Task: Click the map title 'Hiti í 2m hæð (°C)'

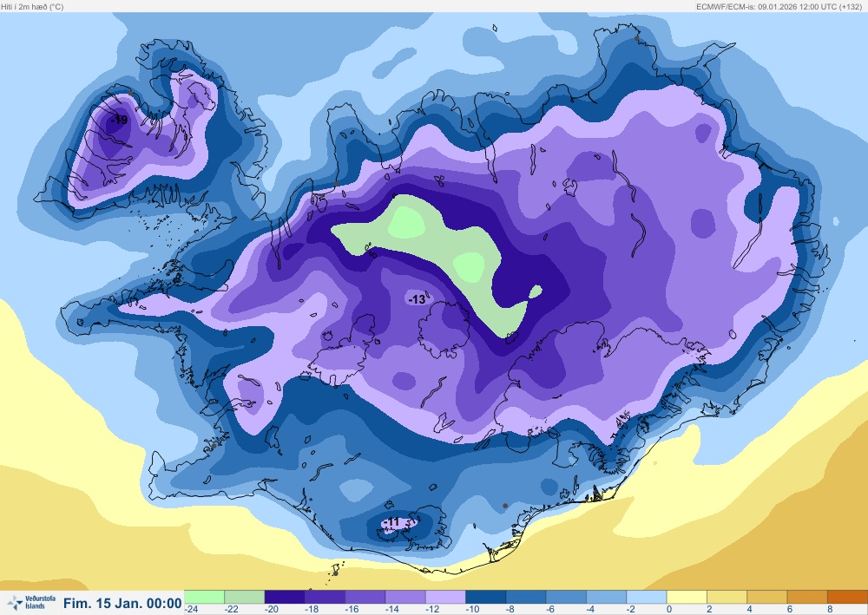Action: pyautogui.click(x=32, y=7)
